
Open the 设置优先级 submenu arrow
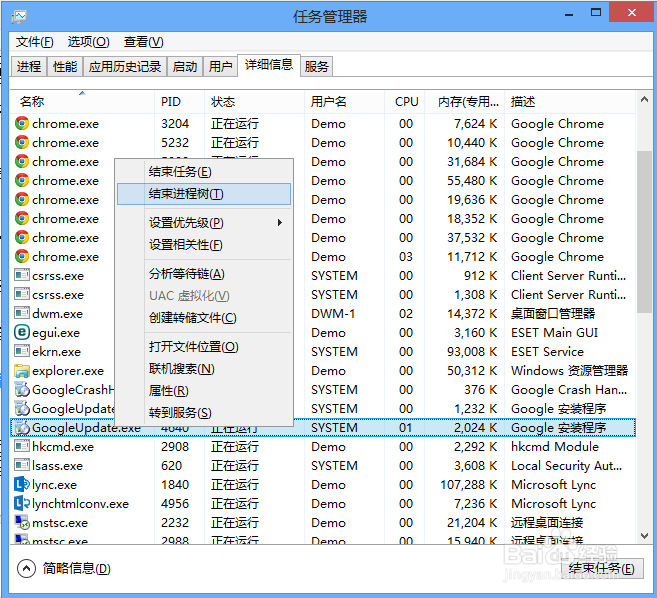tap(279, 223)
